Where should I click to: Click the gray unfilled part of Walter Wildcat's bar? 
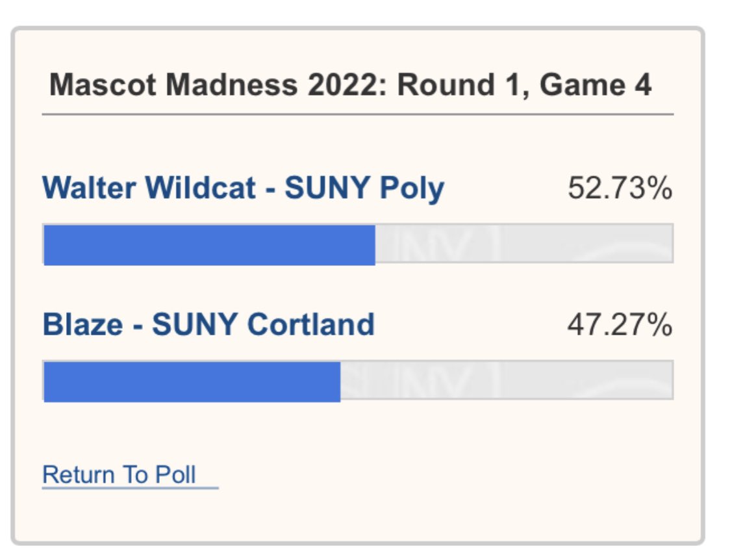[x=524, y=244]
